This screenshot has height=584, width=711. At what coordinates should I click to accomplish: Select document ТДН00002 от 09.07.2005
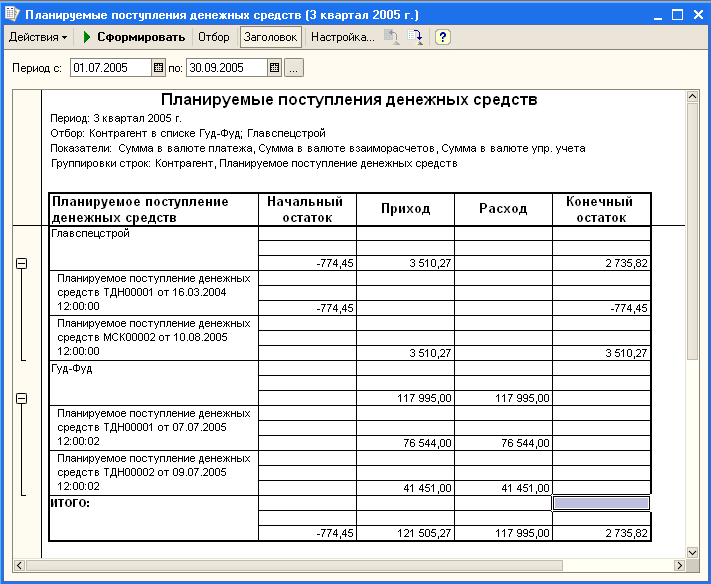tap(154, 472)
